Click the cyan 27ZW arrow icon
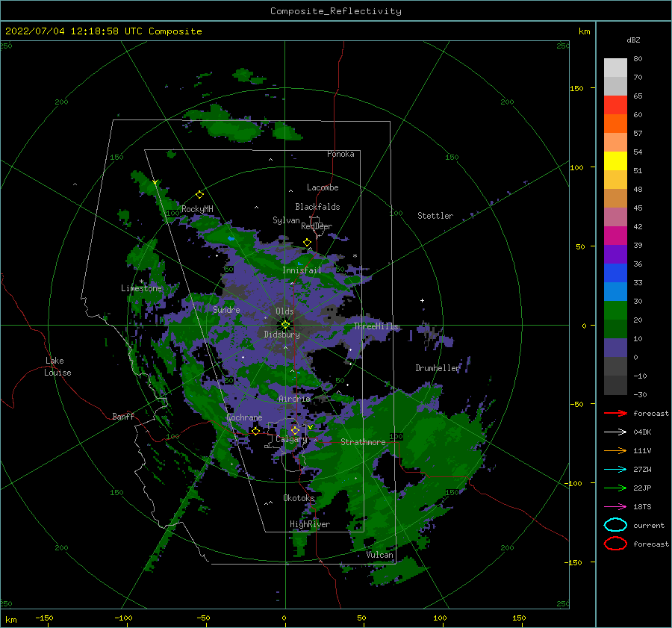The height and width of the screenshot is (628, 672). [615, 470]
